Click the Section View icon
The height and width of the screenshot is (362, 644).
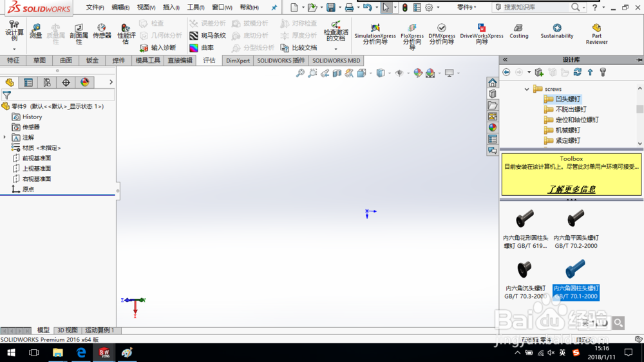337,73
